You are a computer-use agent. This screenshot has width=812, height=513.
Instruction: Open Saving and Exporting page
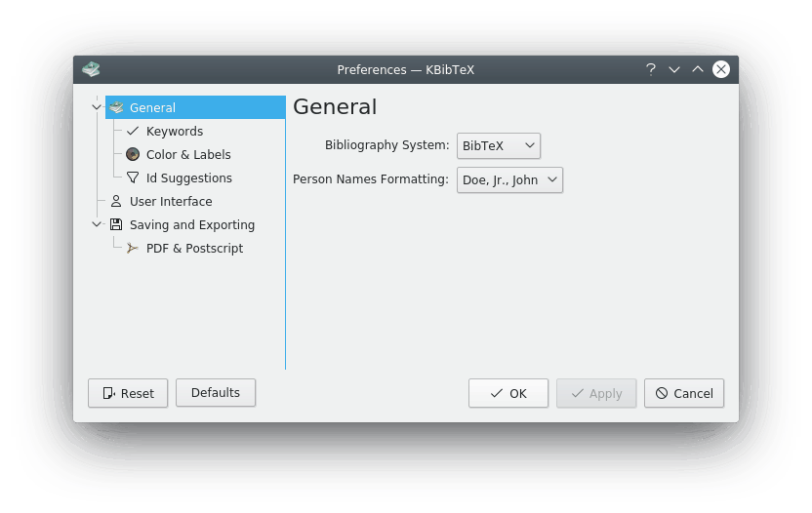(192, 224)
